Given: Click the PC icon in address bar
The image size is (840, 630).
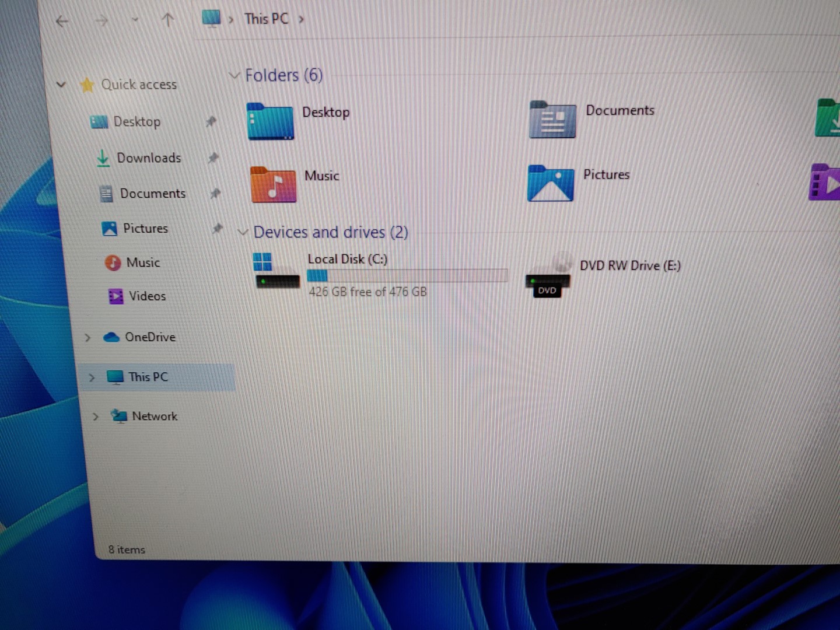Looking at the screenshot, I should 211,18.
